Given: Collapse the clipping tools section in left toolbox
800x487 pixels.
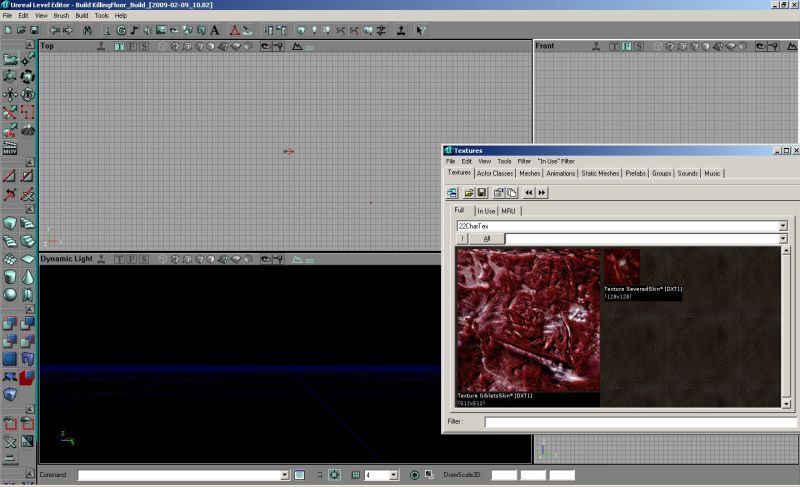Looking at the screenshot, I should 30,162.
